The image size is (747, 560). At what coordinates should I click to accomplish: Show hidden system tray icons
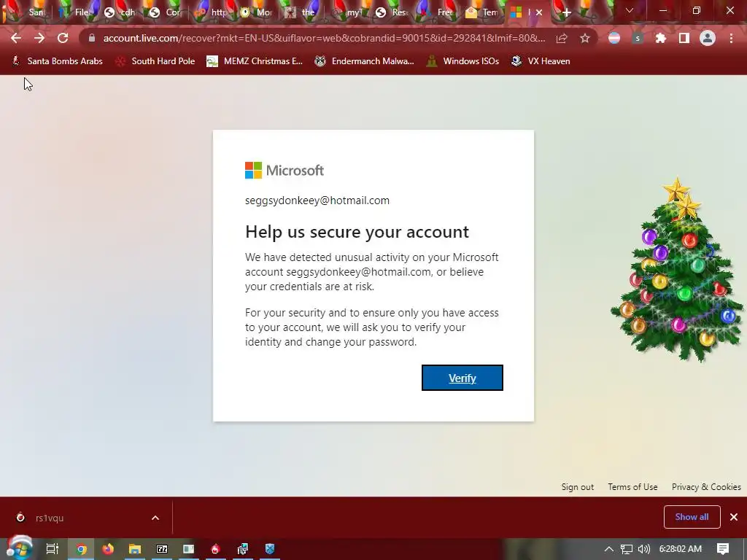(x=609, y=549)
